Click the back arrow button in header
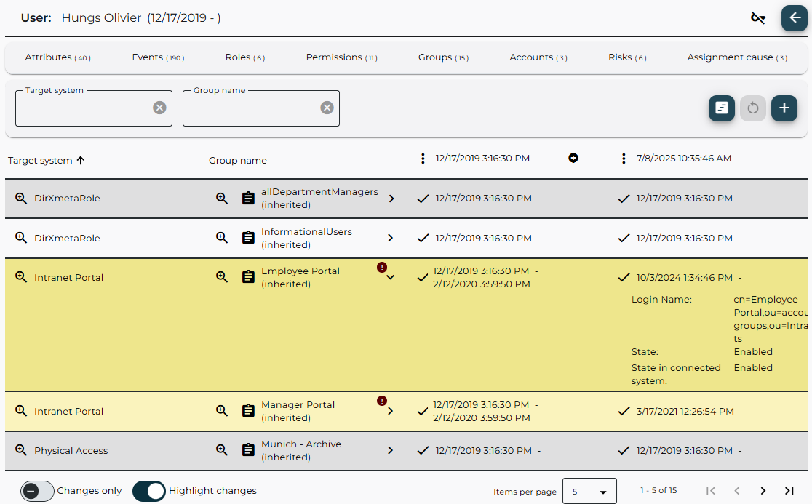Image resolution: width=812 pixels, height=504 pixels. pos(794,18)
